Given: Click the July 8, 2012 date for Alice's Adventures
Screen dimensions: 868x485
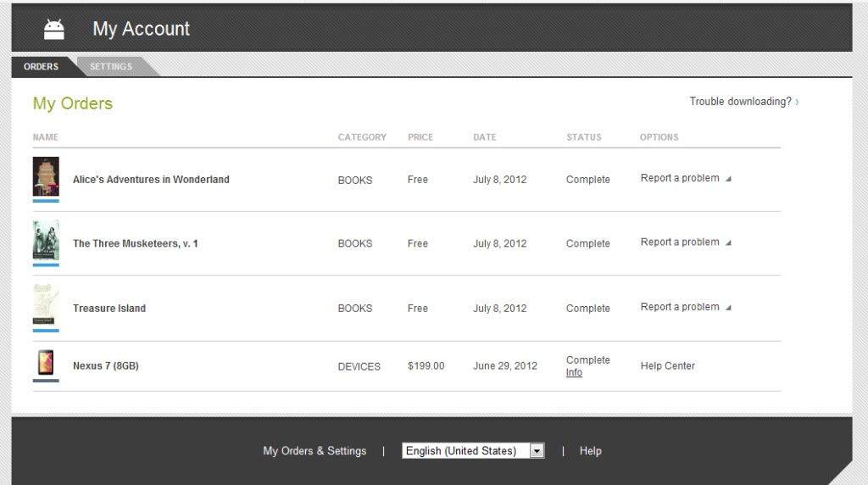Looking at the screenshot, I should click(x=500, y=180).
